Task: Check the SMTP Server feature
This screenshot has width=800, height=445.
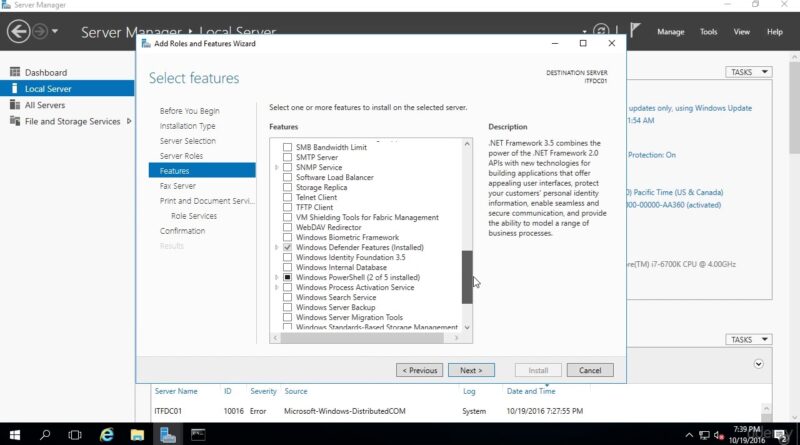Action: pos(287,157)
